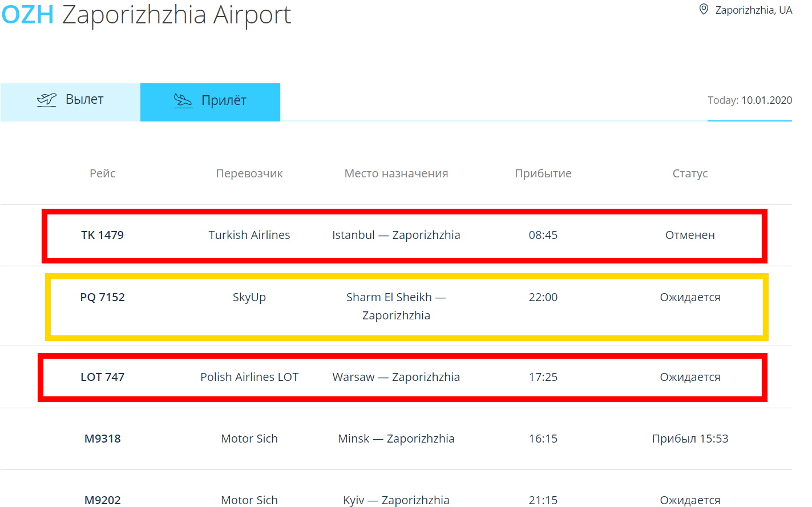812x507 pixels.
Task: Switch to the Вылет tab
Action: coord(70,102)
